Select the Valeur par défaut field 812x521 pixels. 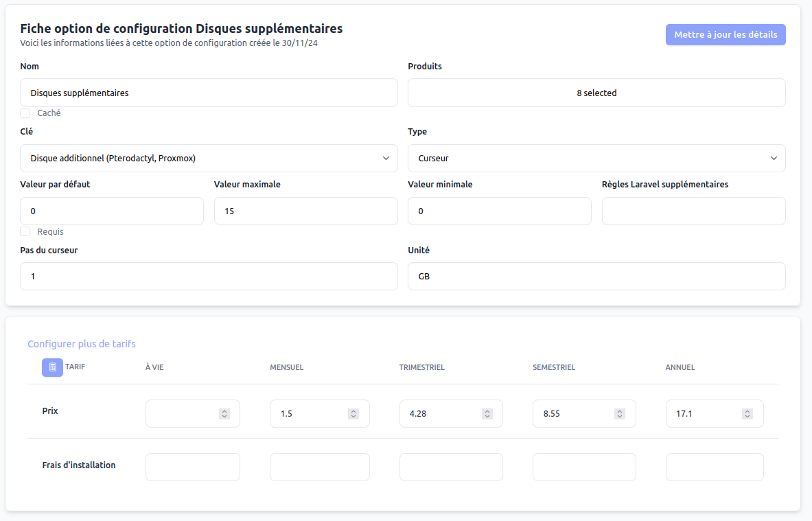[x=112, y=211]
